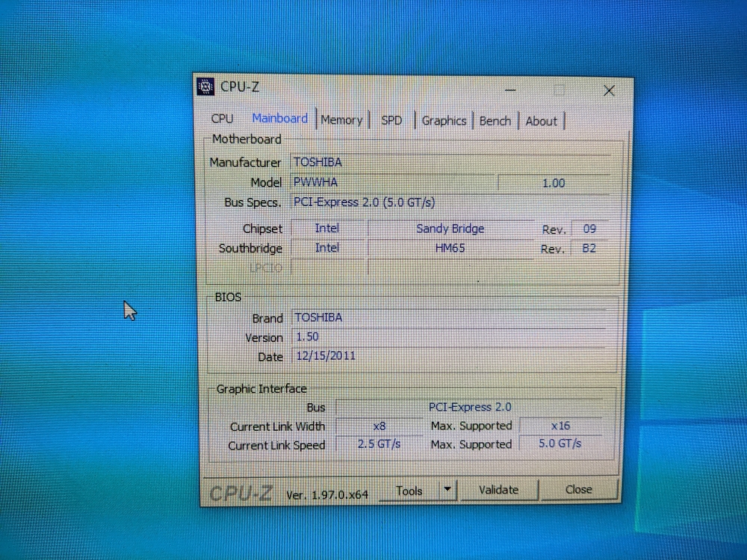The width and height of the screenshot is (747, 560).
Task: Click the Manufacturer field showing TOSHIBA
Action: pos(450,162)
